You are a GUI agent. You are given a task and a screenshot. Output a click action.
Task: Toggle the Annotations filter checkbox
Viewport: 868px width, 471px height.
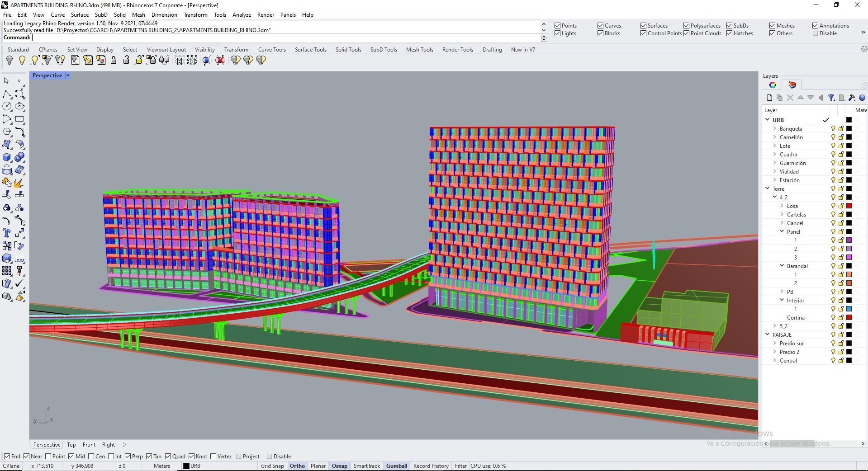click(x=815, y=26)
